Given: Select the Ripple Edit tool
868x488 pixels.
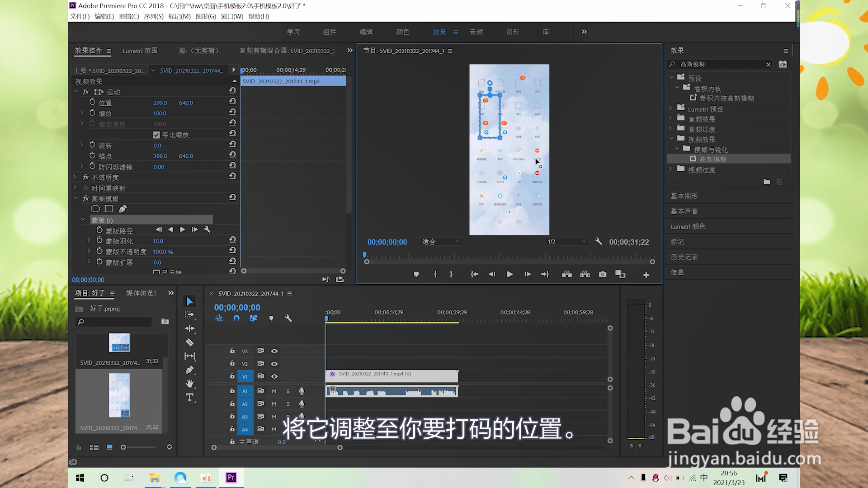Looking at the screenshot, I should pyautogui.click(x=189, y=328).
